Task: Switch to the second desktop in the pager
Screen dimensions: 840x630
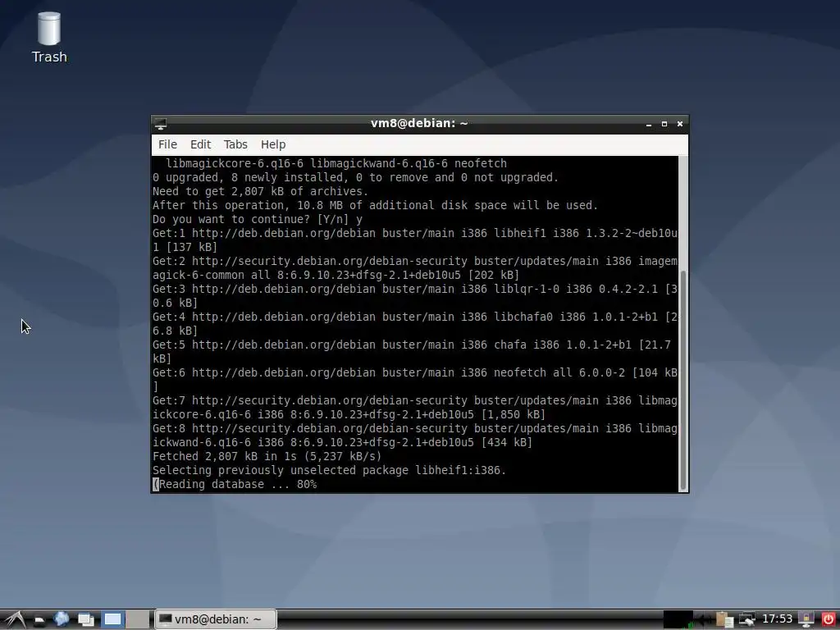Action: point(138,620)
